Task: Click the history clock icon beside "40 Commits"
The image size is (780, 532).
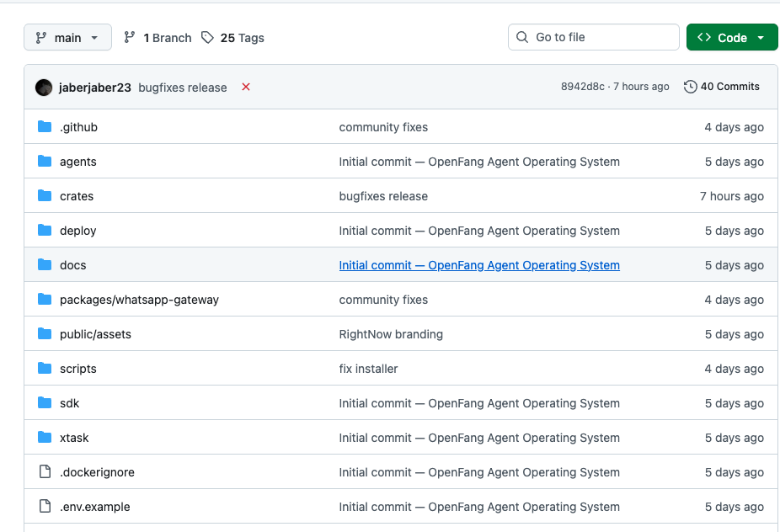Action: (x=690, y=87)
